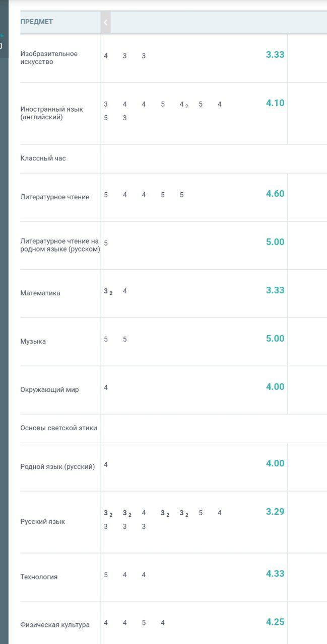
Task: Open Физическая культура subject
Action: (55, 625)
